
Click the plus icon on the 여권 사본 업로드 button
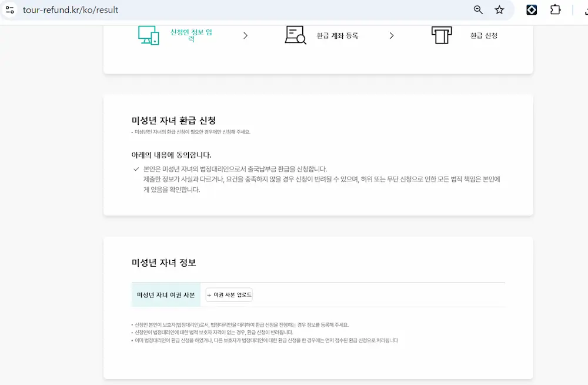(209, 294)
